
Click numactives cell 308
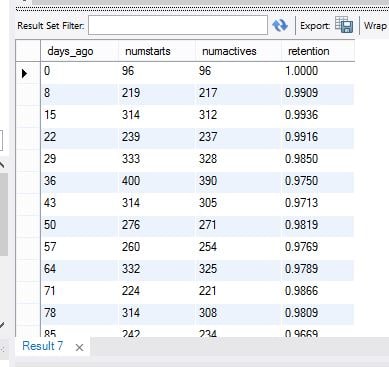pos(238,313)
